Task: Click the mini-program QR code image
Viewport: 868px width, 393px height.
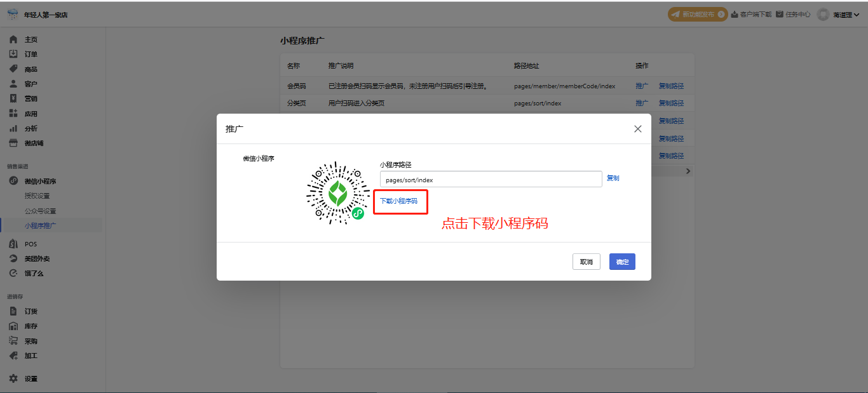Action: pyautogui.click(x=337, y=193)
